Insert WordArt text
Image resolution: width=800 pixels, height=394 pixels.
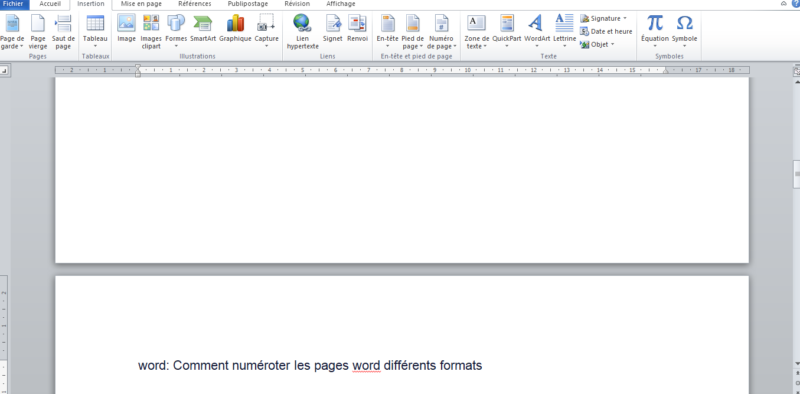pyautogui.click(x=537, y=32)
